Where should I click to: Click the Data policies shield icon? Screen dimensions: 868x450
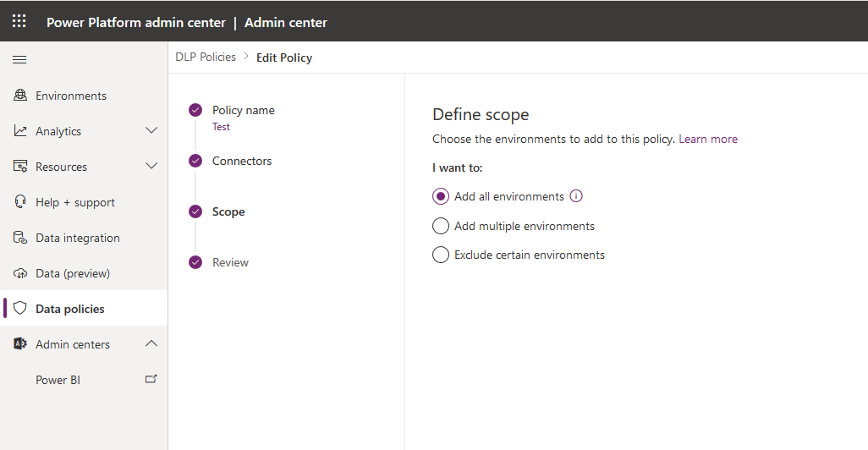[20, 308]
